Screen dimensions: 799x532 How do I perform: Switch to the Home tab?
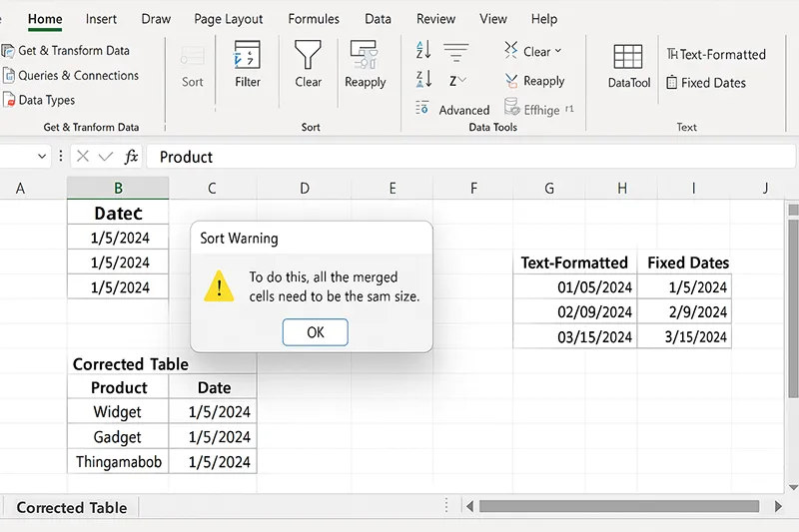pyautogui.click(x=45, y=19)
